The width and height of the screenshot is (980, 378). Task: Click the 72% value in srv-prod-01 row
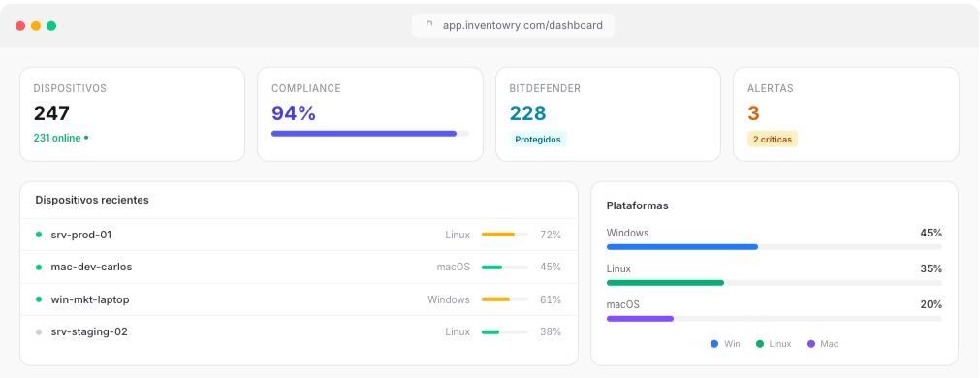pyautogui.click(x=551, y=235)
